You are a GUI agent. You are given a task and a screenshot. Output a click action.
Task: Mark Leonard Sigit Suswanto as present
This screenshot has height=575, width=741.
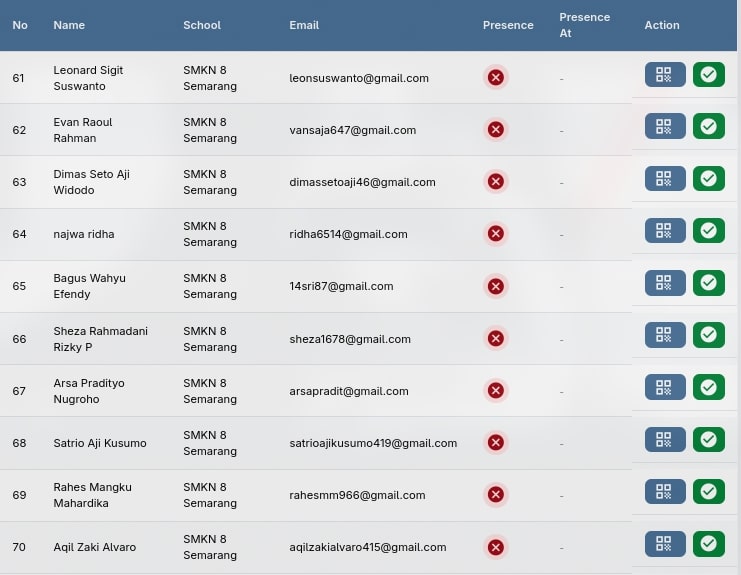pyautogui.click(x=708, y=75)
